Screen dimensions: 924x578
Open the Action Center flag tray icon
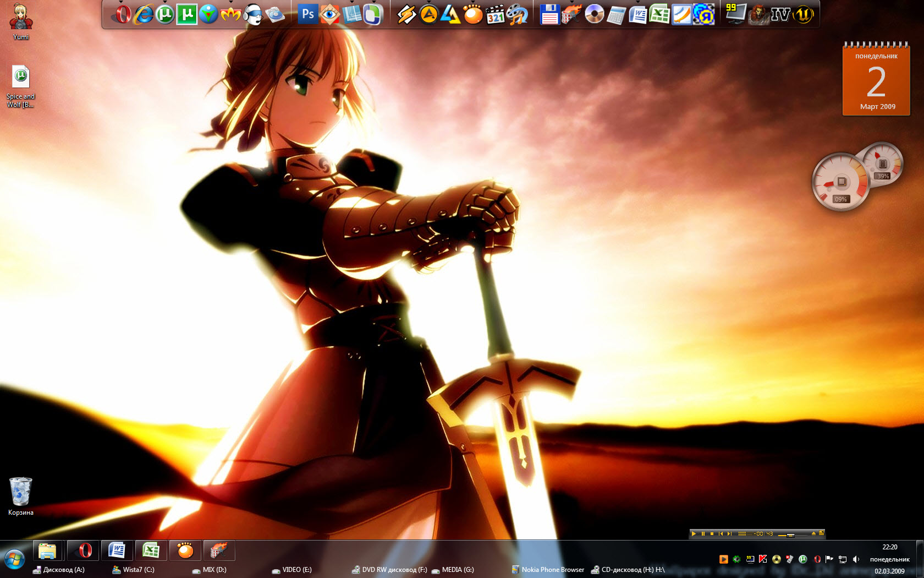point(829,559)
